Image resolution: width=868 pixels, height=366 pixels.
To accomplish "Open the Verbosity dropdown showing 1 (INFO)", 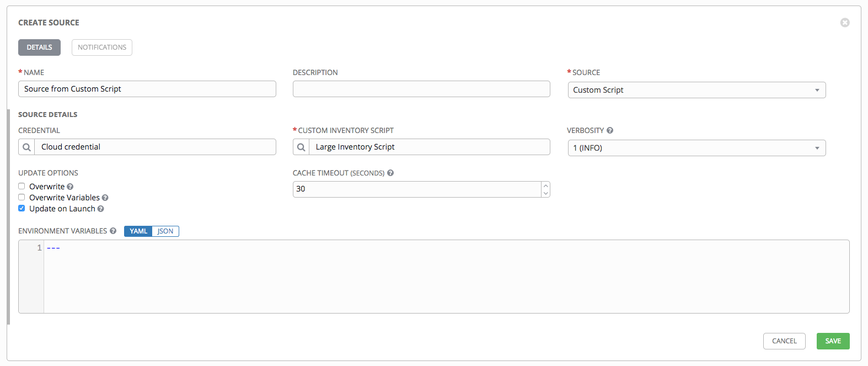I will pos(696,148).
